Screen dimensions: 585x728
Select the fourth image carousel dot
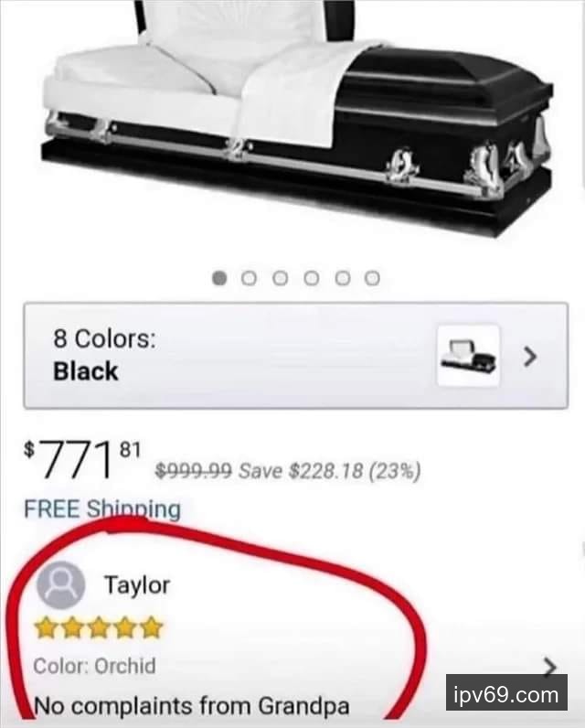[312, 278]
